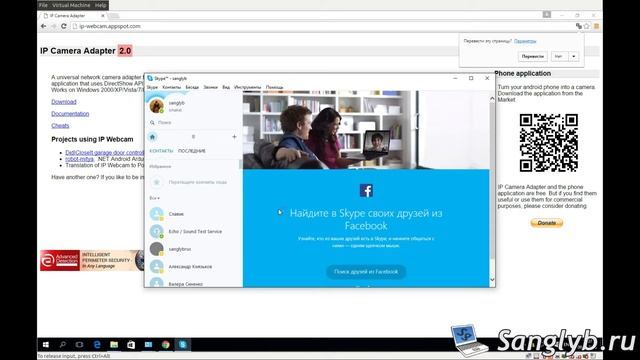Image resolution: width=640 pixels, height=360 pixels.
Task: Select the sanglybrus contact avatar
Action: point(156,249)
